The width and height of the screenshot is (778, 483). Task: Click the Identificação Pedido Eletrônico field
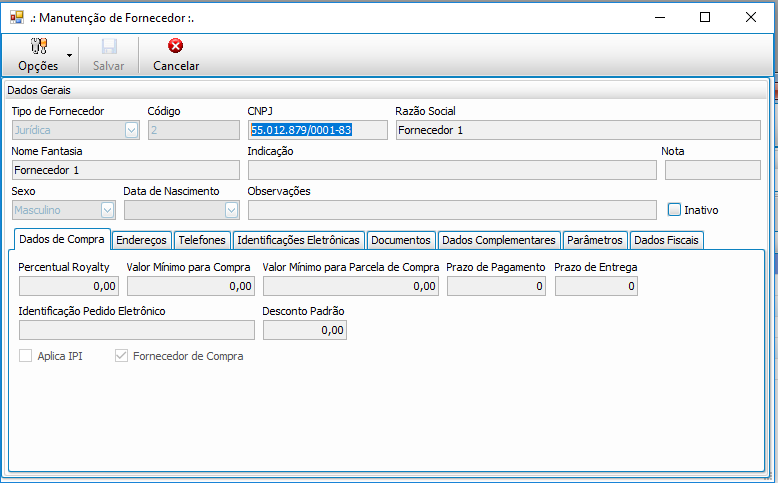[137, 330]
